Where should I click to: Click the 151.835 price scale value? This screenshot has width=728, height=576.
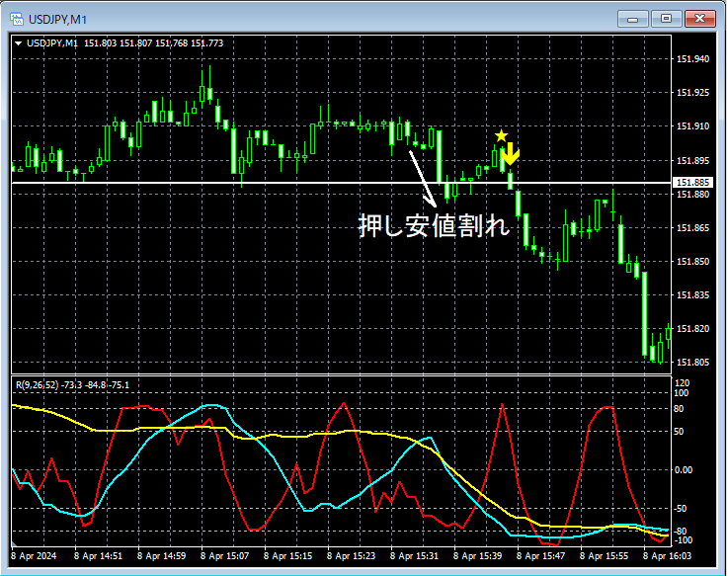click(692, 295)
